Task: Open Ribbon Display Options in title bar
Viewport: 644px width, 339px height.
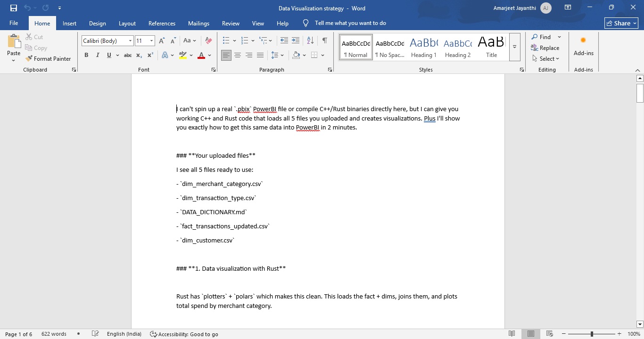Action: click(568, 8)
